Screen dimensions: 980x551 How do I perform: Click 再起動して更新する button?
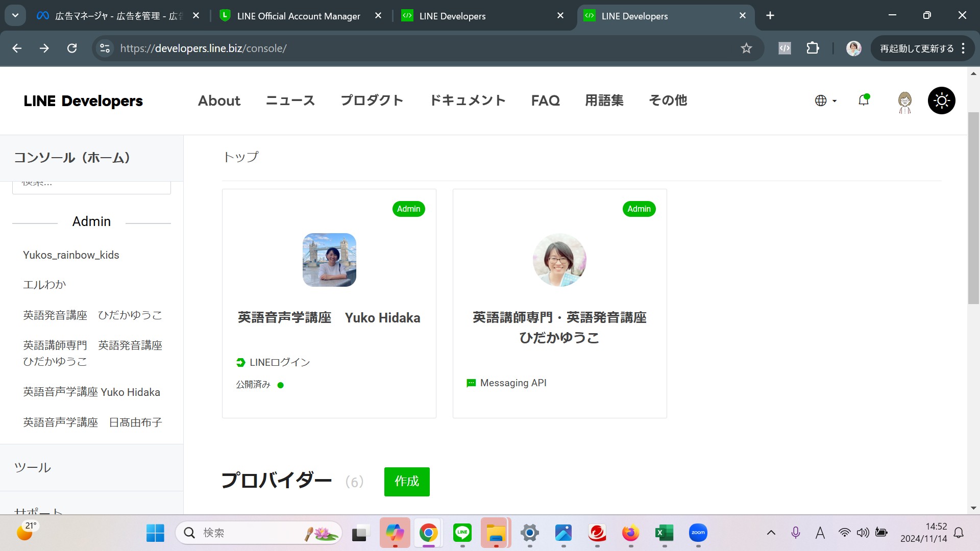[922, 48]
